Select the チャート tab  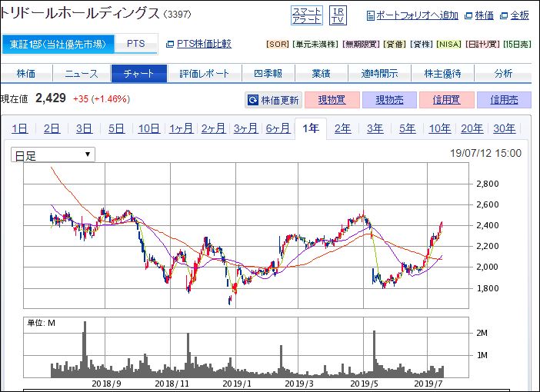click(x=139, y=73)
